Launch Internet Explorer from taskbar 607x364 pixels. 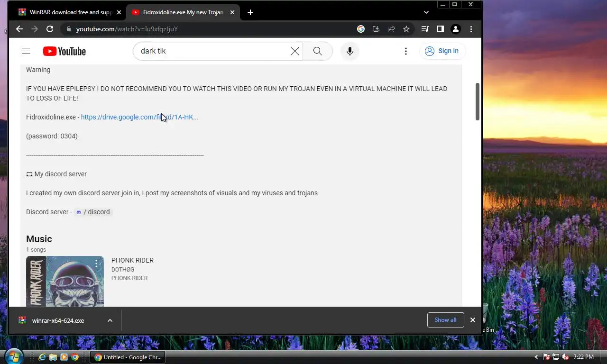[42, 357]
